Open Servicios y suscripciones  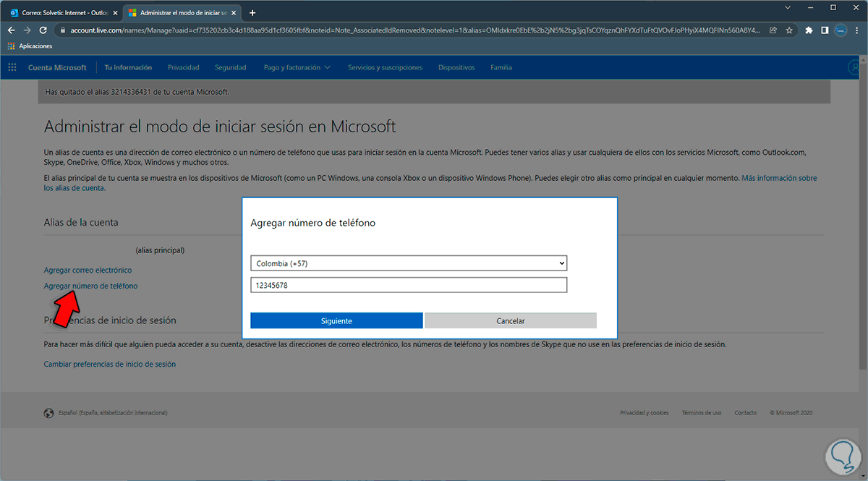coord(385,67)
